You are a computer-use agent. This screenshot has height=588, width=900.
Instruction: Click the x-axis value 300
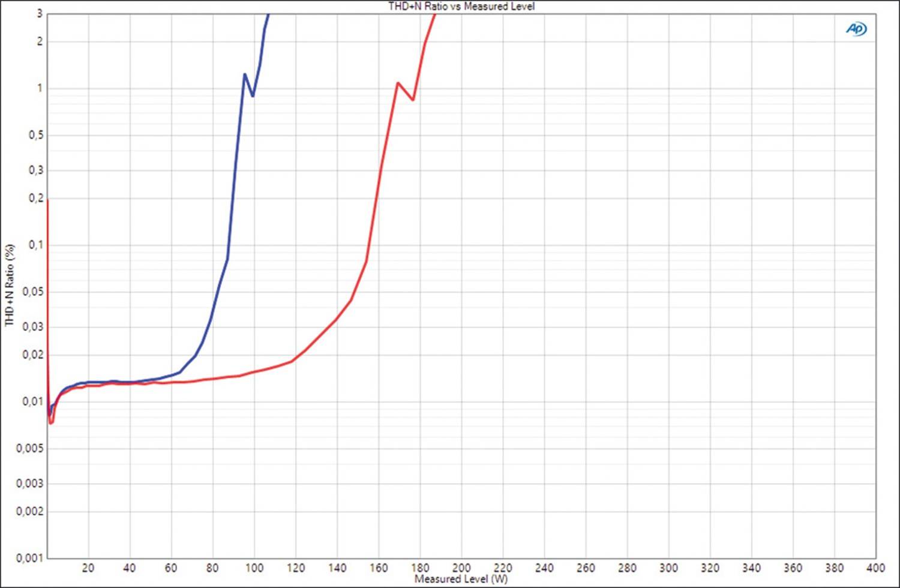[x=668, y=568]
